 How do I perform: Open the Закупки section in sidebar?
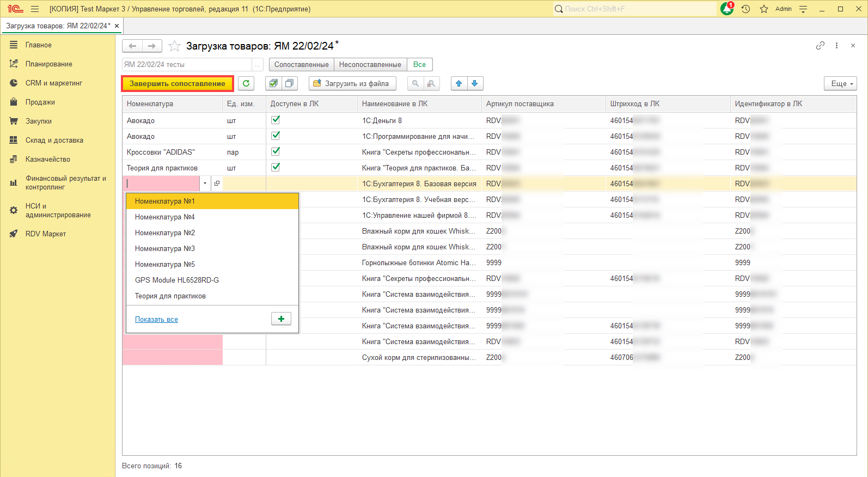coord(39,121)
